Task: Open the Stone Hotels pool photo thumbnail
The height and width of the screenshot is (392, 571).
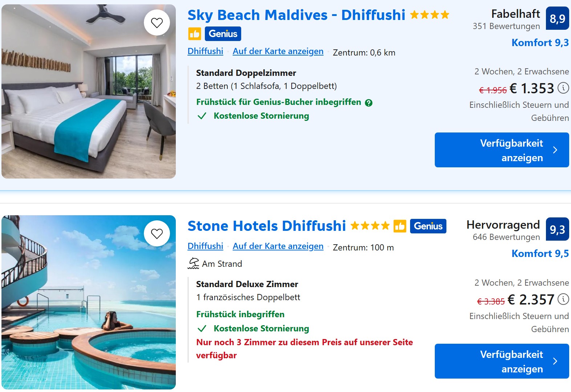Action: [x=89, y=302]
